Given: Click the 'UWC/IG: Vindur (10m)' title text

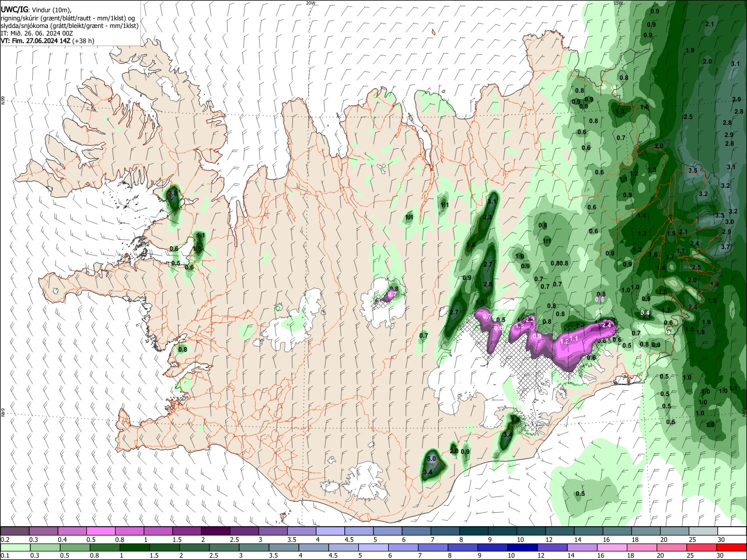Looking at the screenshot, I should pyautogui.click(x=36, y=10).
